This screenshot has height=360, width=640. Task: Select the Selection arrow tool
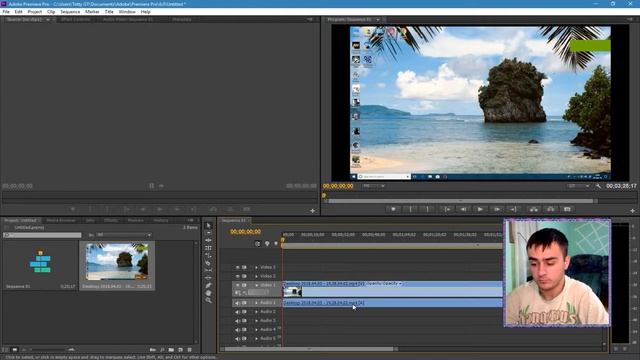(208, 225)
